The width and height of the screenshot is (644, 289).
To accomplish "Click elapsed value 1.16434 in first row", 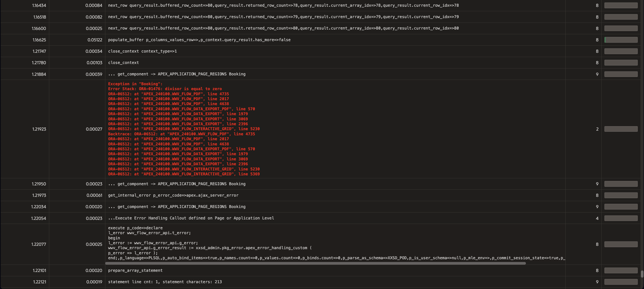I will (39, 5).
